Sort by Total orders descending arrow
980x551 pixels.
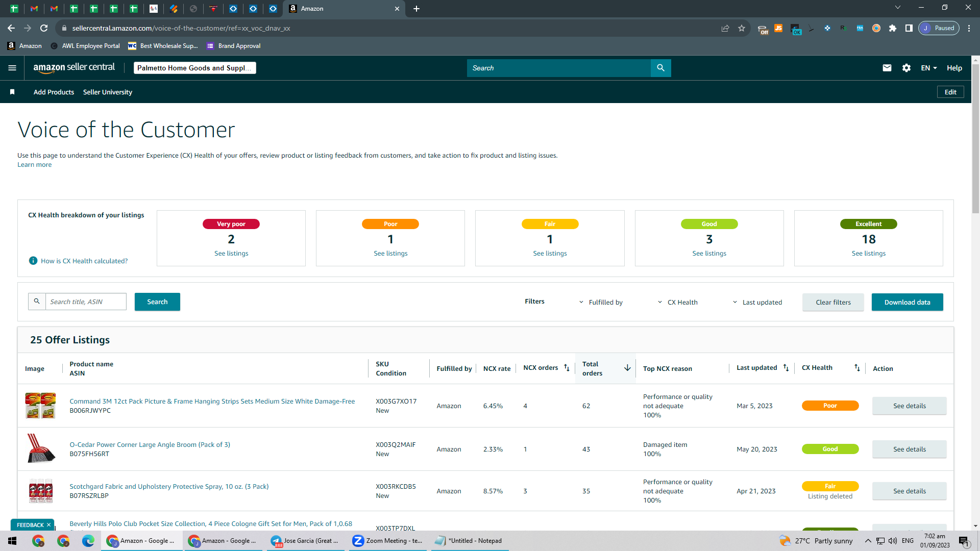(x=627, y=368)
